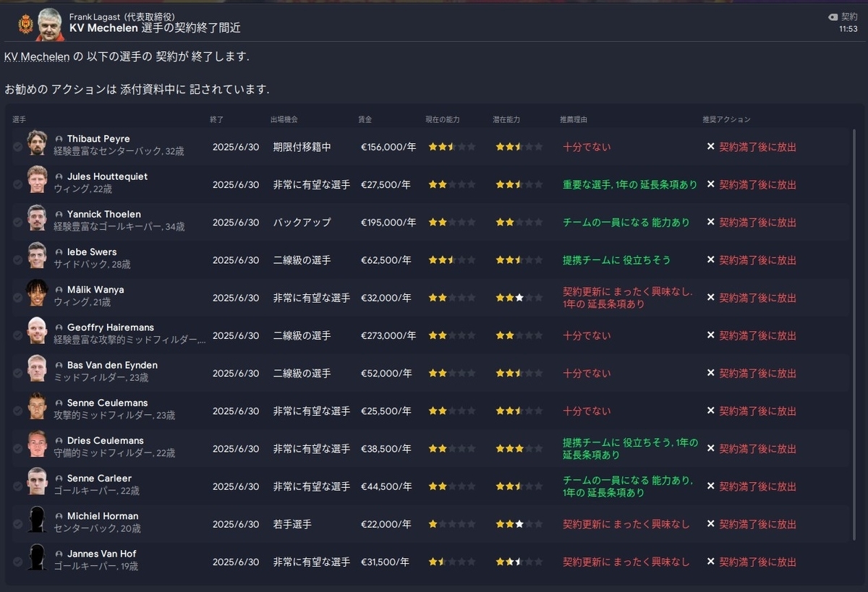Open Senne Ceulemans player name link

(107, 403)
